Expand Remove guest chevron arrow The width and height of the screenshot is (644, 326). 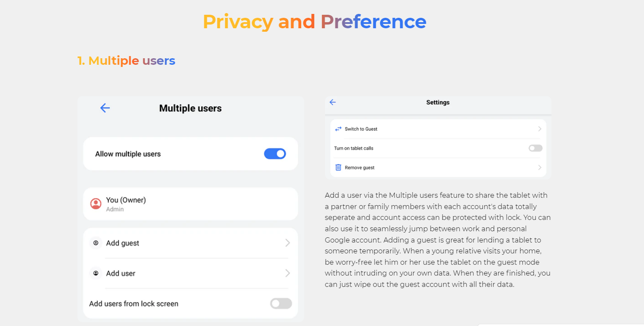point(540,167)
